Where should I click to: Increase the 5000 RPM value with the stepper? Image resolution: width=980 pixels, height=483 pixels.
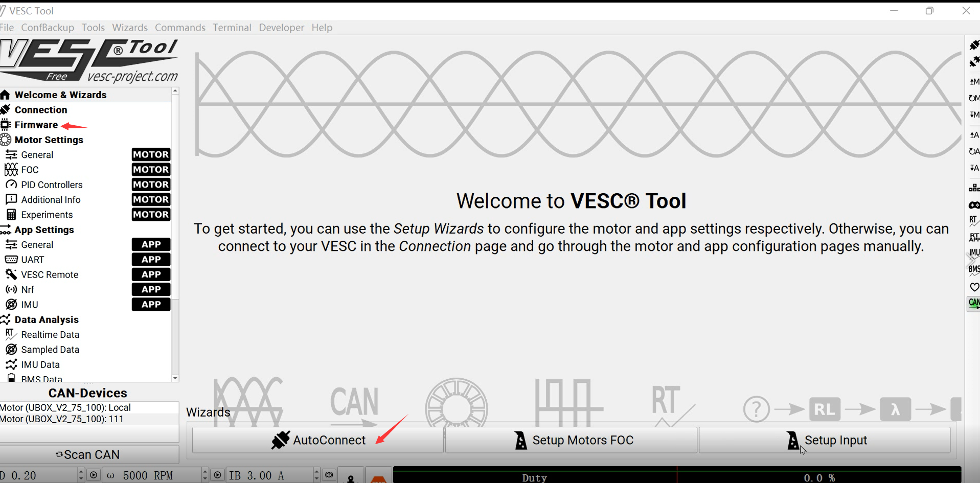coord(203,471)
